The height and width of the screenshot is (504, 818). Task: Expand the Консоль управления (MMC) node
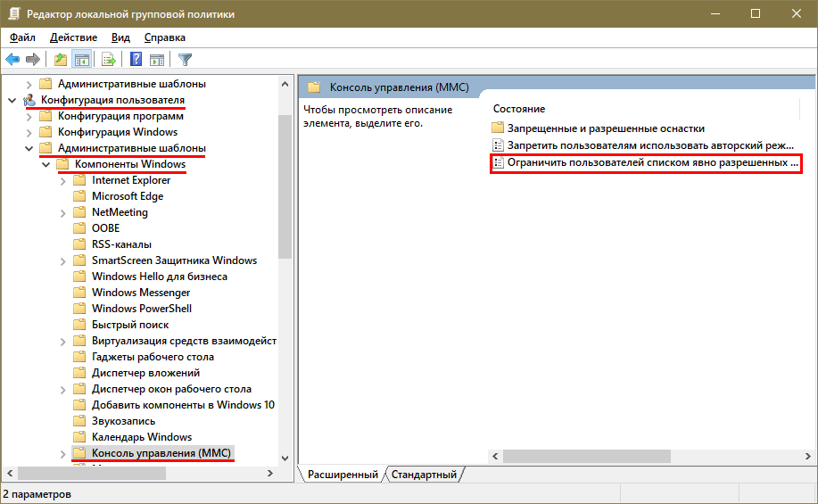click(x=63, y=453)
